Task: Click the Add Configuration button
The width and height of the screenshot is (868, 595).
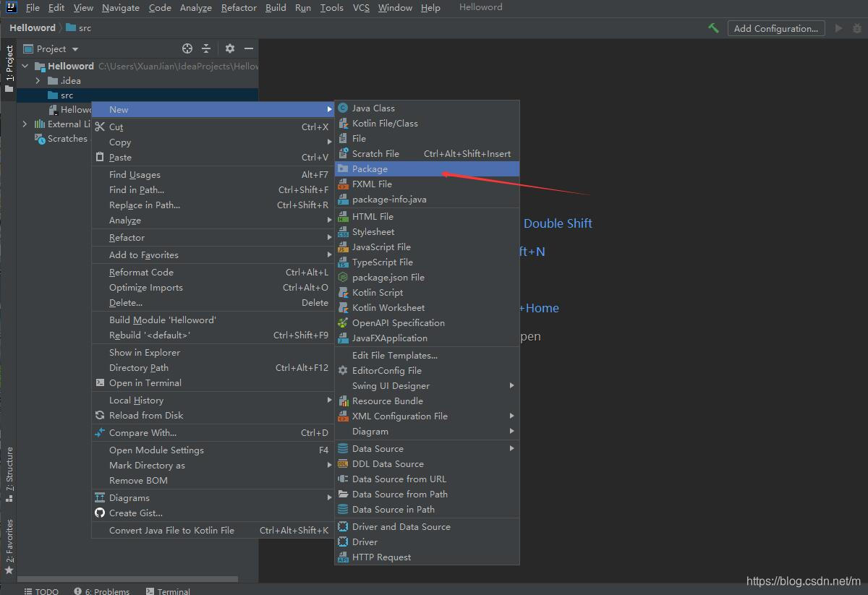Action: coord(776,28)
